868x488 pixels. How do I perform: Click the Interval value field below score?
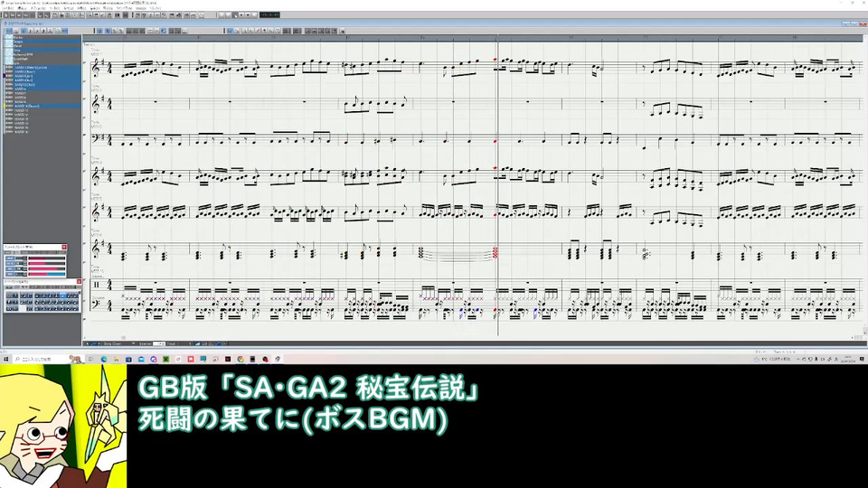159,343
